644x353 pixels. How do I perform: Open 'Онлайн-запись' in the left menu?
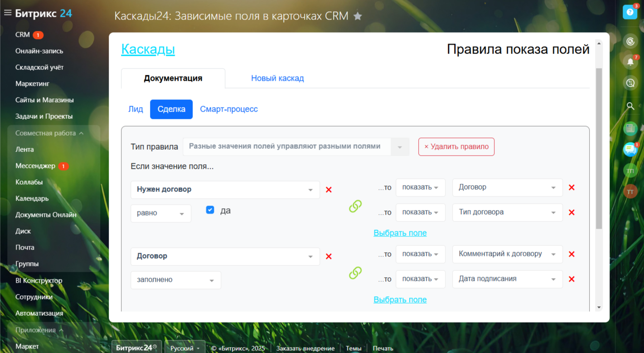click(x=39, y=51)
